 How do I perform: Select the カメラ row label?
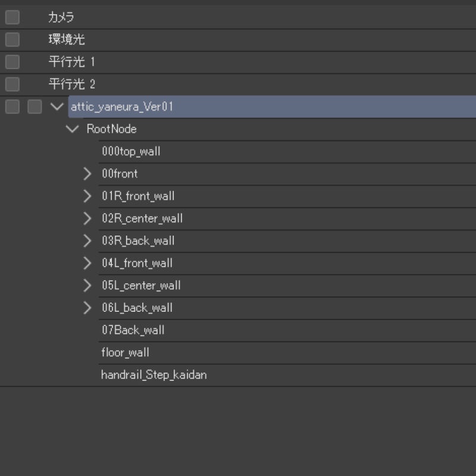(x=61, y=17)
